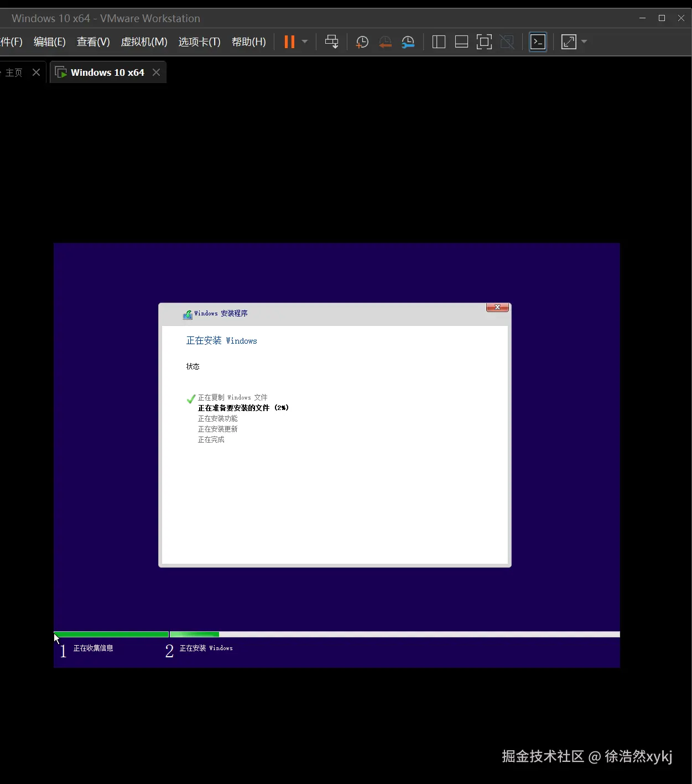
Task: Send Ctrl+Alt+Del to the VM
Action: 332,42
